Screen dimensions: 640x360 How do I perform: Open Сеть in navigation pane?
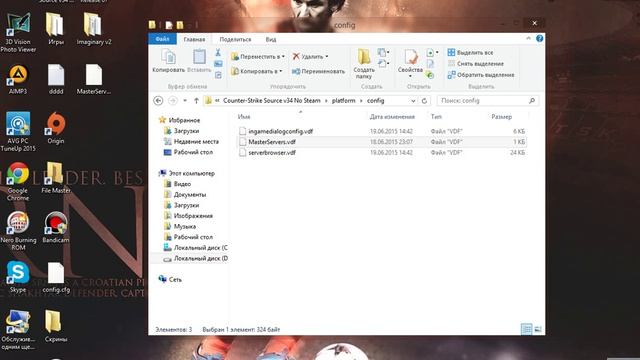[175, 280]
